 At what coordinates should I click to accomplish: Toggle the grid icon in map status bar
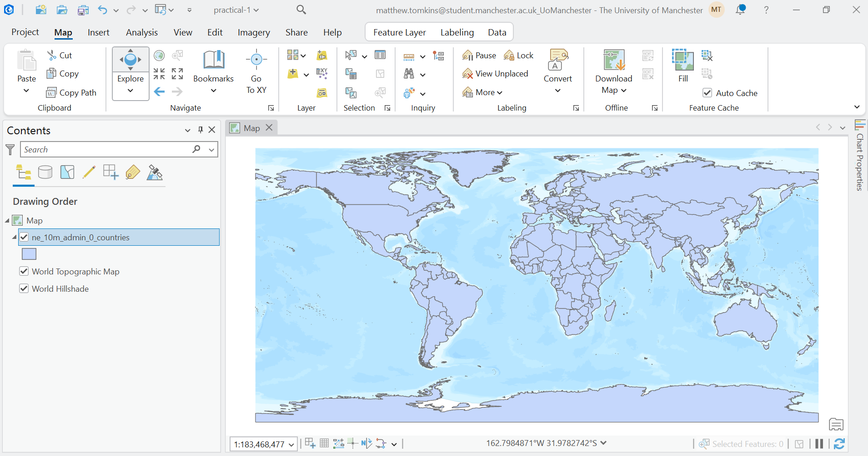coord(324,443)
